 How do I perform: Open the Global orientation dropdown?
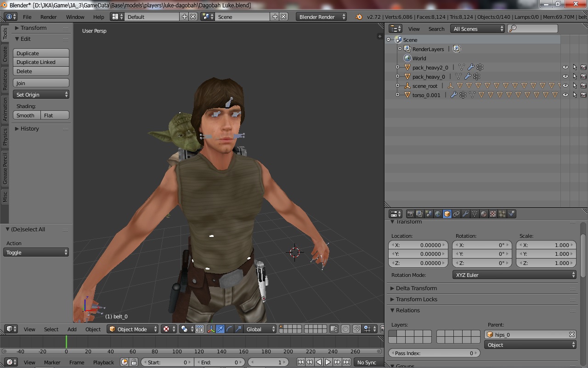(260, 329)
